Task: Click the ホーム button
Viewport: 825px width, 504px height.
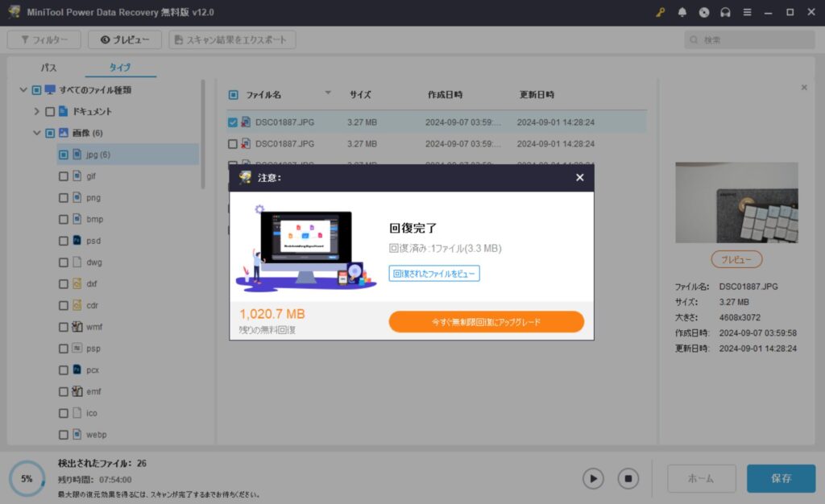Action: tap(702, 478)
